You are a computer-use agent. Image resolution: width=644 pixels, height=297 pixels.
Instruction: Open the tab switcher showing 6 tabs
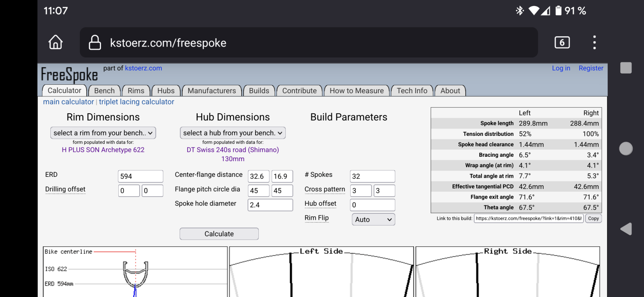click(x=562, y=42)
